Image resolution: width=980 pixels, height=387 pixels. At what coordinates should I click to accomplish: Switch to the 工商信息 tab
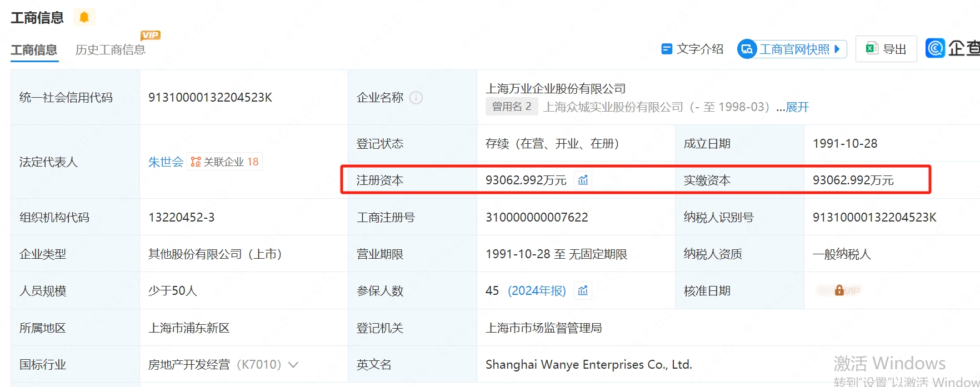(34, 50)
